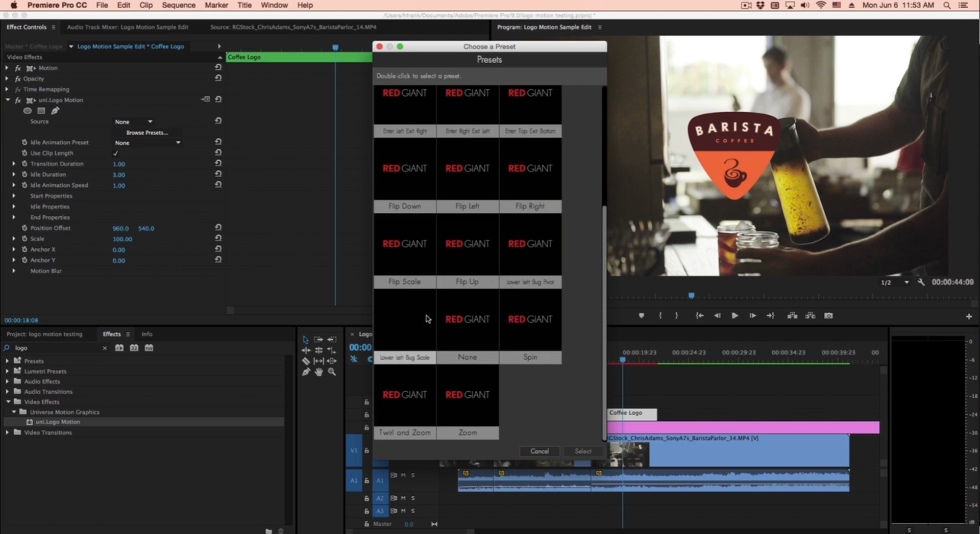Image resolution: width=980 pixels, height=534 pixels.
Task: Choose the Flip Scale preset thumbnail
Action: click(405, 244)
